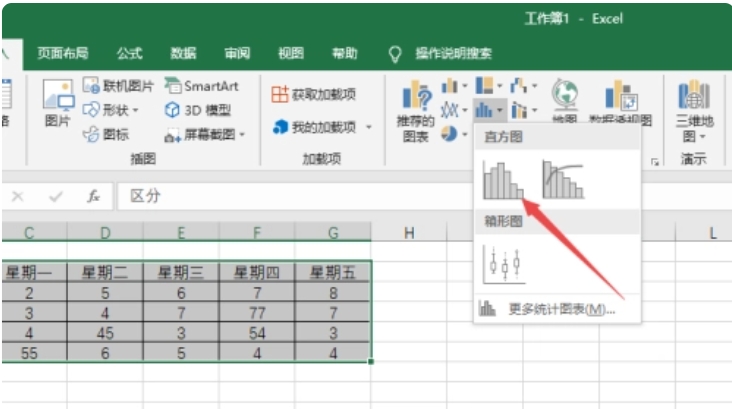732x409 pixels.
Task: Select the Histogram chart option
Action: point(502,180)
